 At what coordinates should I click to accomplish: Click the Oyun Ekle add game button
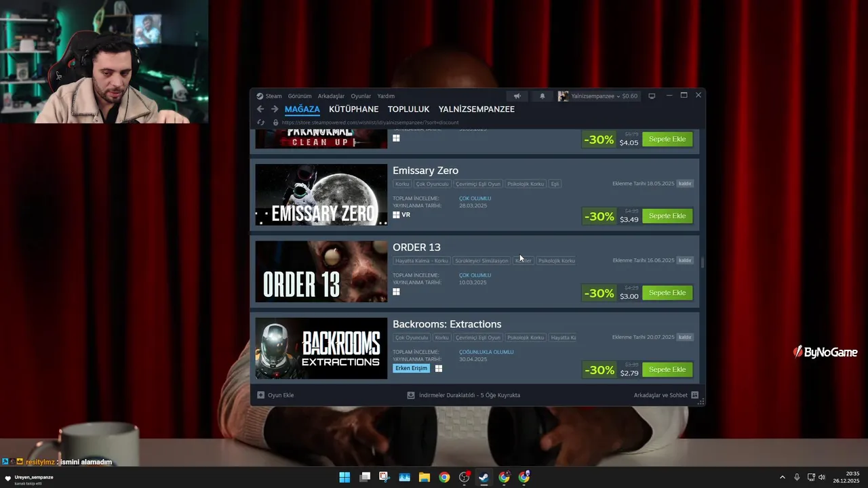(275, 395)
